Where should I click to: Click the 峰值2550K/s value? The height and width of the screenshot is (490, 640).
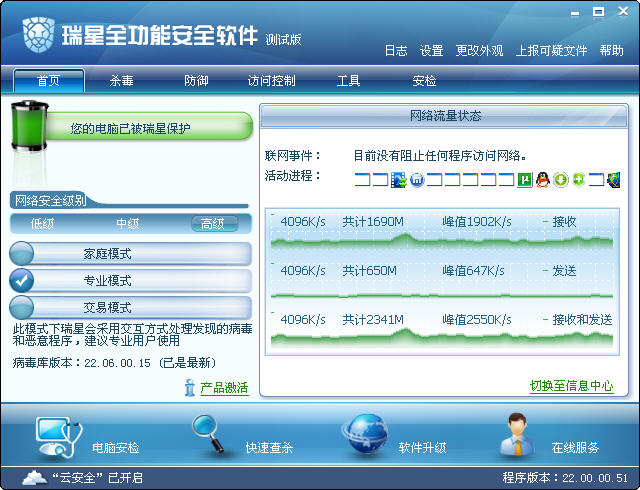[477, 319]
